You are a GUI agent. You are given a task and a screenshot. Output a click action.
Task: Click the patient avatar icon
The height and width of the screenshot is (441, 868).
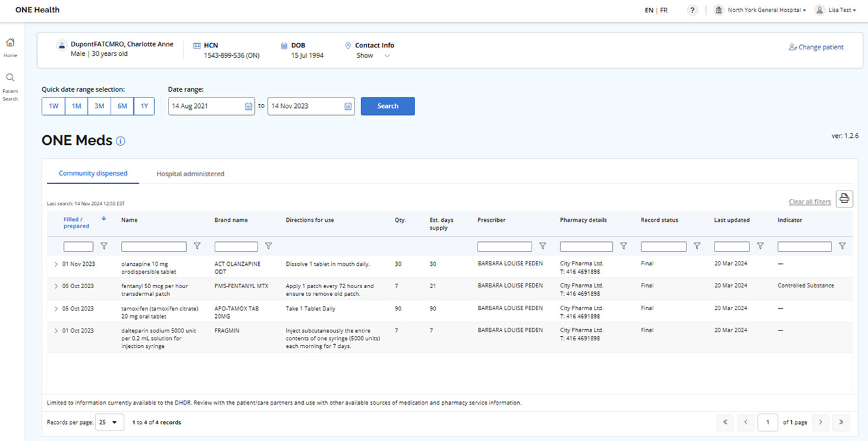[61, 46]
